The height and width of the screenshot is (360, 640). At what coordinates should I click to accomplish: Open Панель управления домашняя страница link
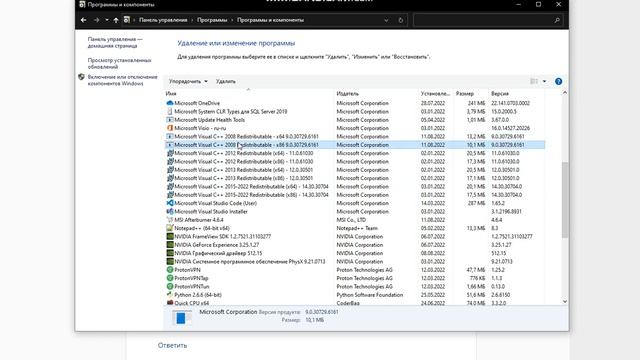pos(115,42)
